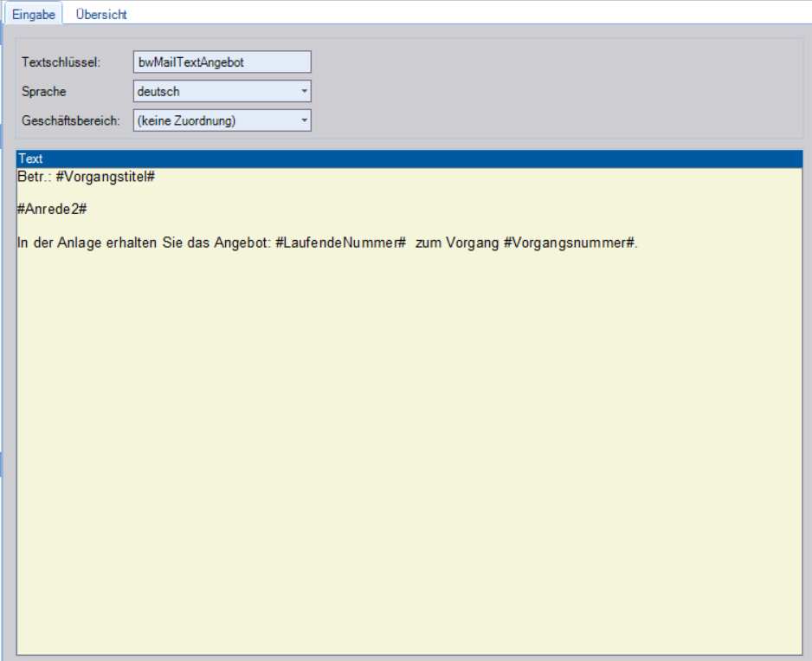Click the Sprache label
The height and width of the screenshot is (661, 812).
[44, 92]
